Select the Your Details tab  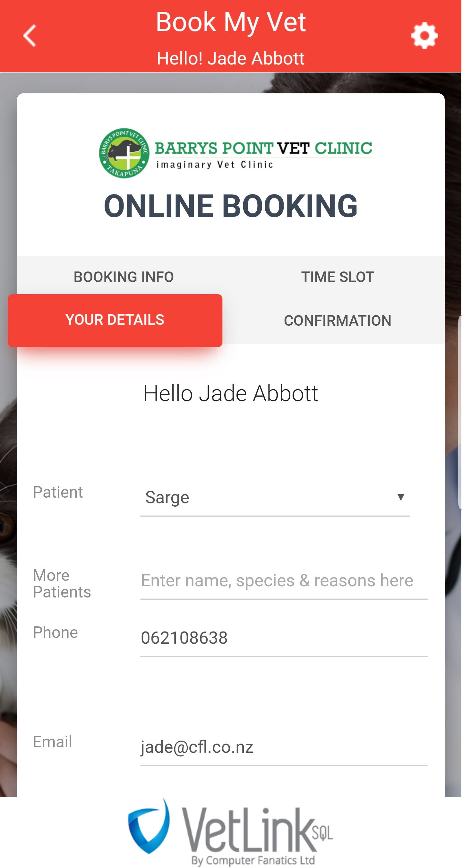coord(115,320)
